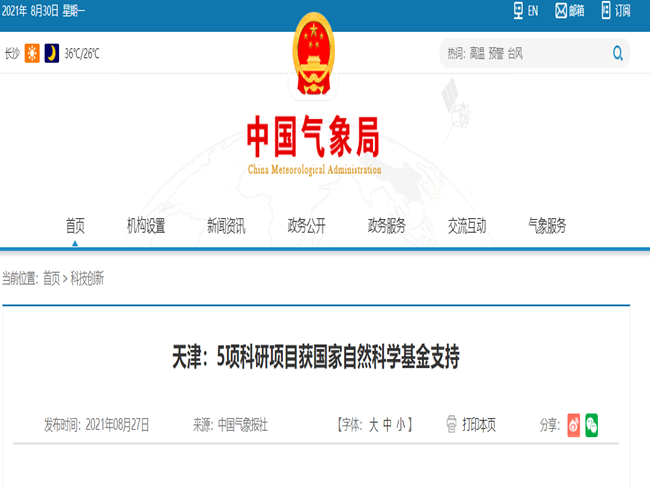
Task: Open the 交流互动 navigation tab
Action: (x=467, y=226)
